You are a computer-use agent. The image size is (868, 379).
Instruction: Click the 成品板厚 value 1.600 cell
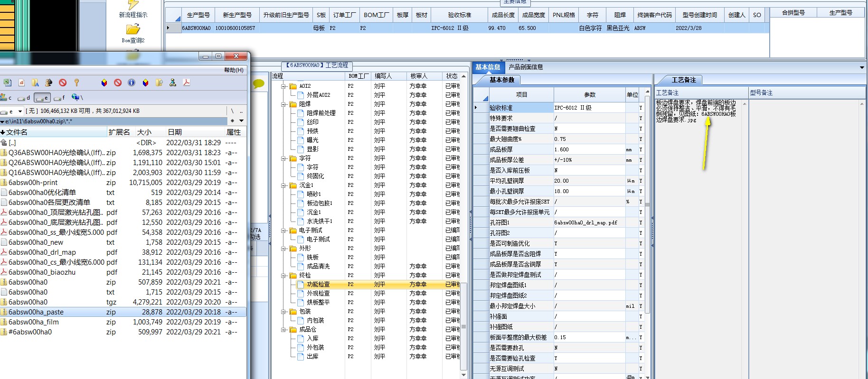pos(589,149)
